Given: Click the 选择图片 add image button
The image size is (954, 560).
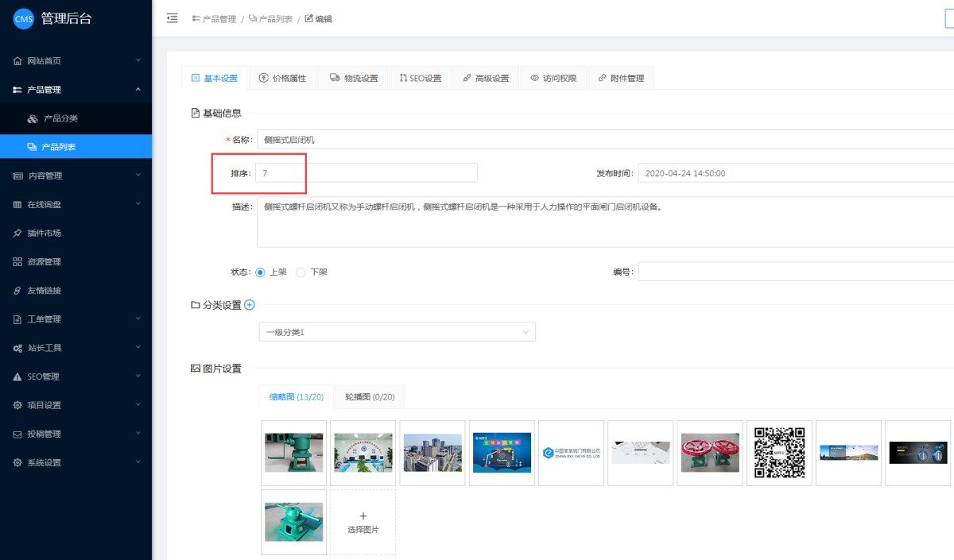Looking at the screenshot, I should pos(363,522).
